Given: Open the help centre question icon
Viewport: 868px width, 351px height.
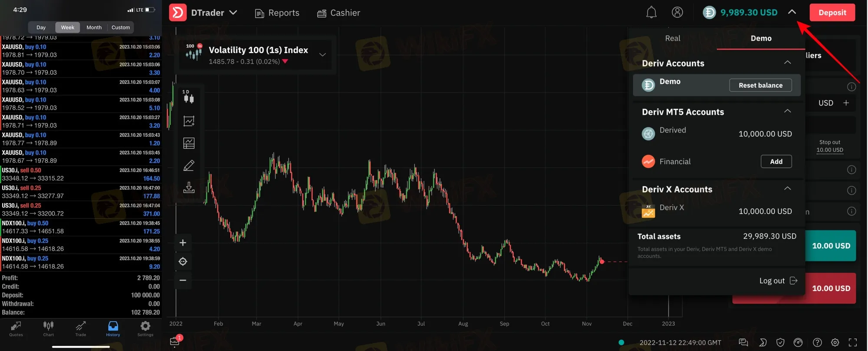Looking at the screenshot, I should coord(817,343).
